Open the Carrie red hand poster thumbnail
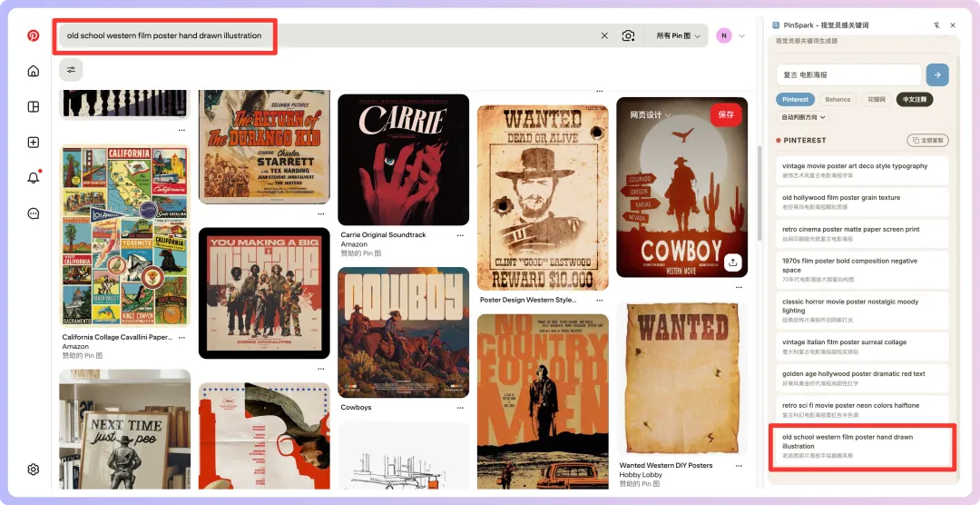This screenshot has width=980, height=505. pos(403,160)
